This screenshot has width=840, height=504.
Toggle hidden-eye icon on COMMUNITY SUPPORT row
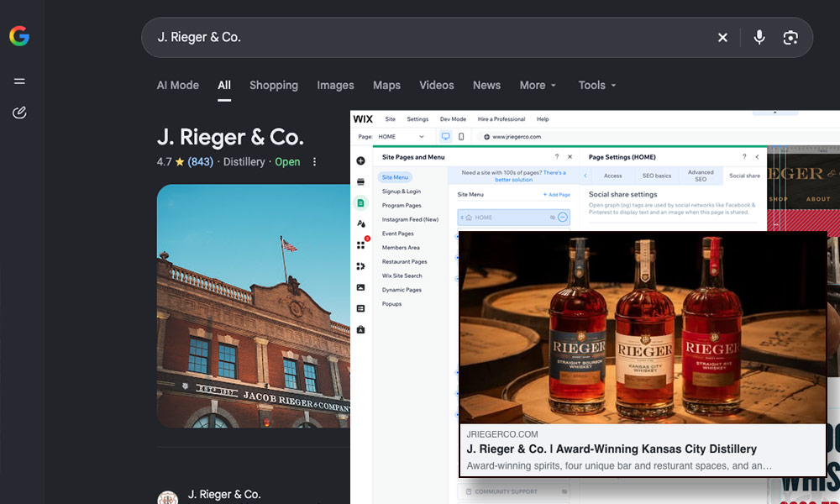[x=564, y=491]
